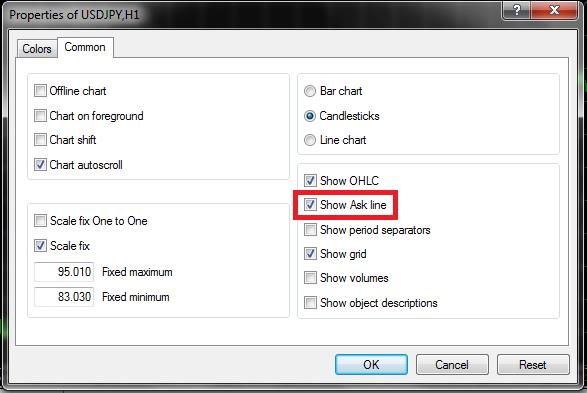This screenshot has height=393, width=587.
Task: Click the help question mark button
Action: pyautogui.click(x=516, y=9)
